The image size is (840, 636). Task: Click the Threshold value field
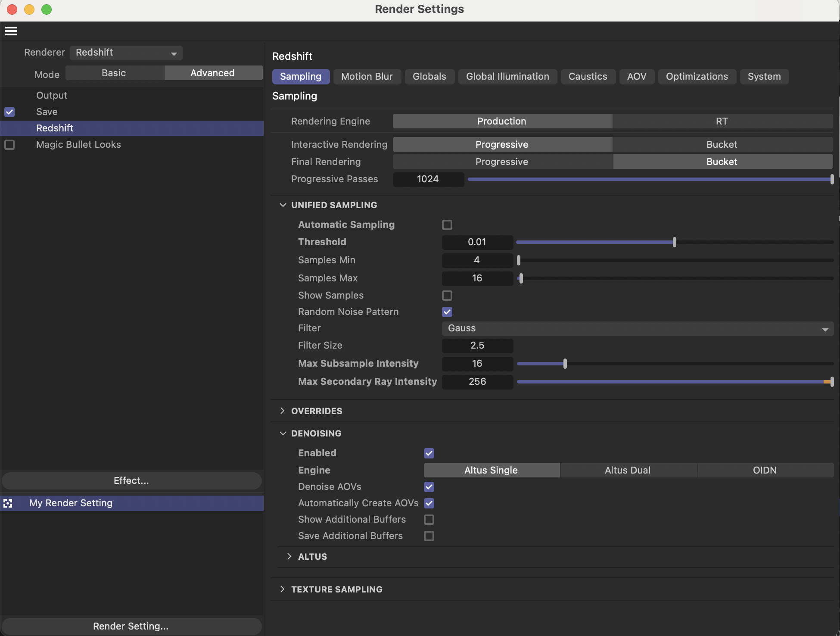pos(477,242)
